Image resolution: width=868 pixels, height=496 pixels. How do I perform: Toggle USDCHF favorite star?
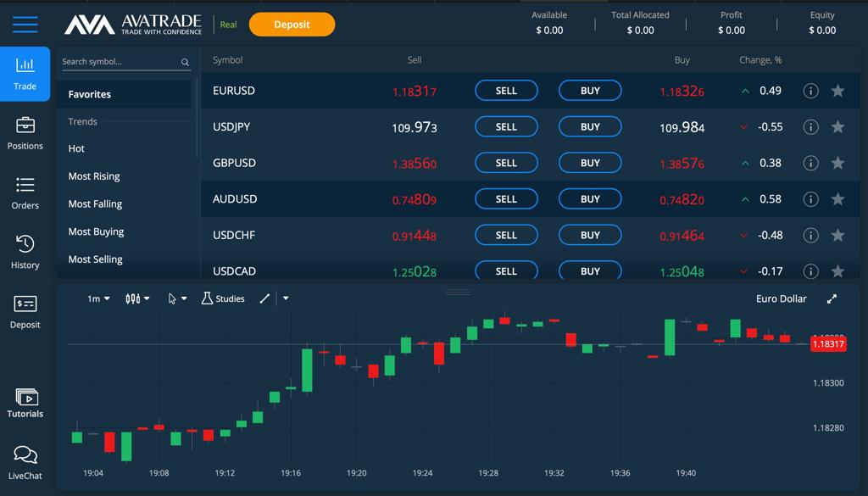click(x=837, y=235)
